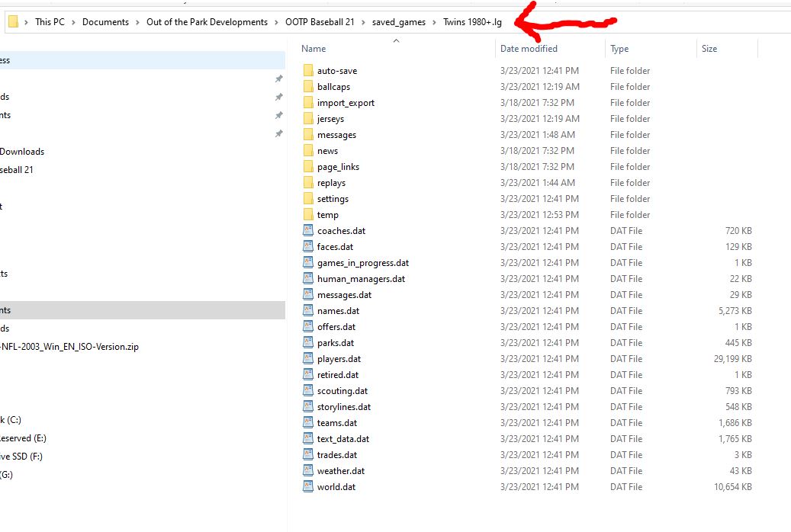
Task: Click the 1,765 KB size cell
Action: 735,439
